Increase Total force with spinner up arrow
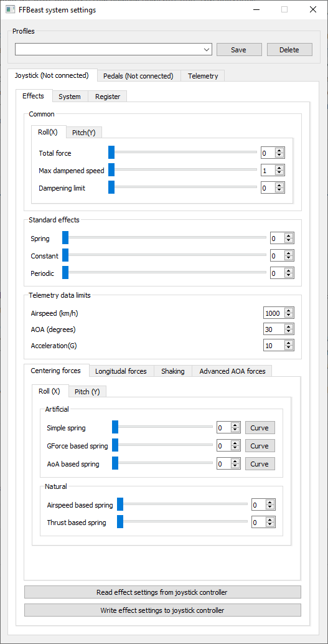Screen dimensions: 328x644 click(279, 151)
